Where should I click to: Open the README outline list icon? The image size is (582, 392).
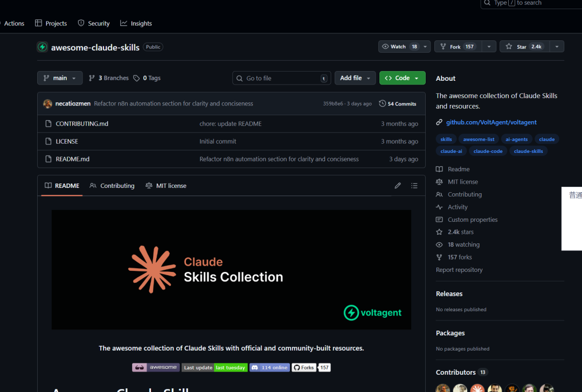(x=414, y=185)
